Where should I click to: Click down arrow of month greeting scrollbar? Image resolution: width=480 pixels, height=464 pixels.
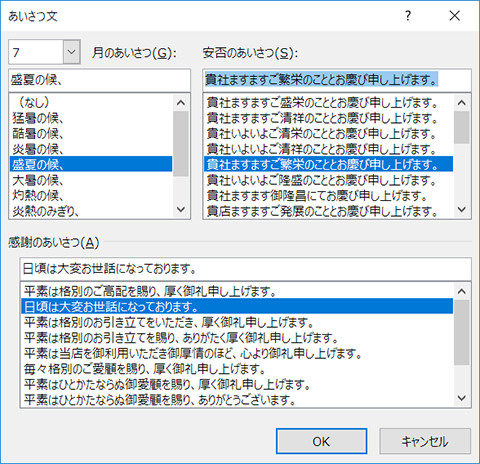pyautogui.click(x=181, y=209)
